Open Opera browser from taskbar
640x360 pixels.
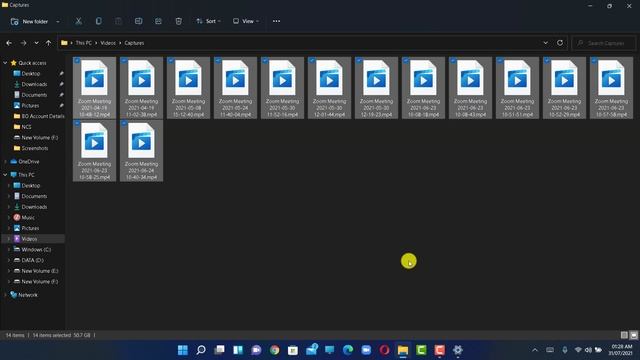tap(384, 350)
